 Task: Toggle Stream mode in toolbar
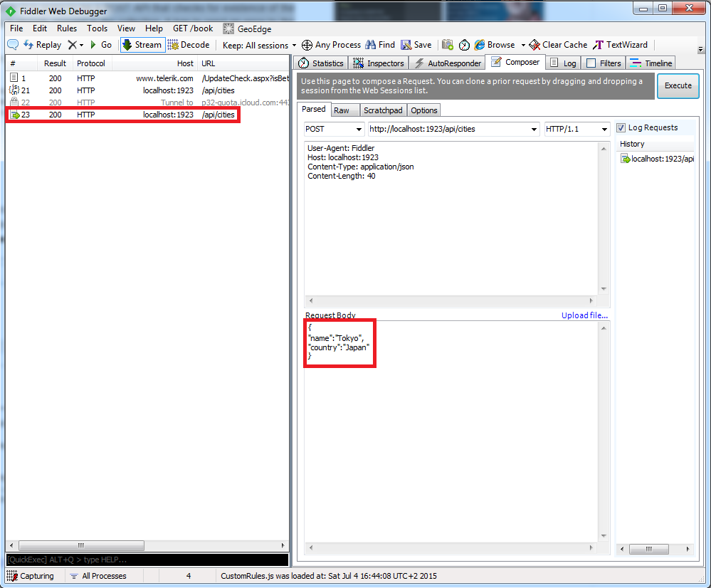tap(142, 44)
